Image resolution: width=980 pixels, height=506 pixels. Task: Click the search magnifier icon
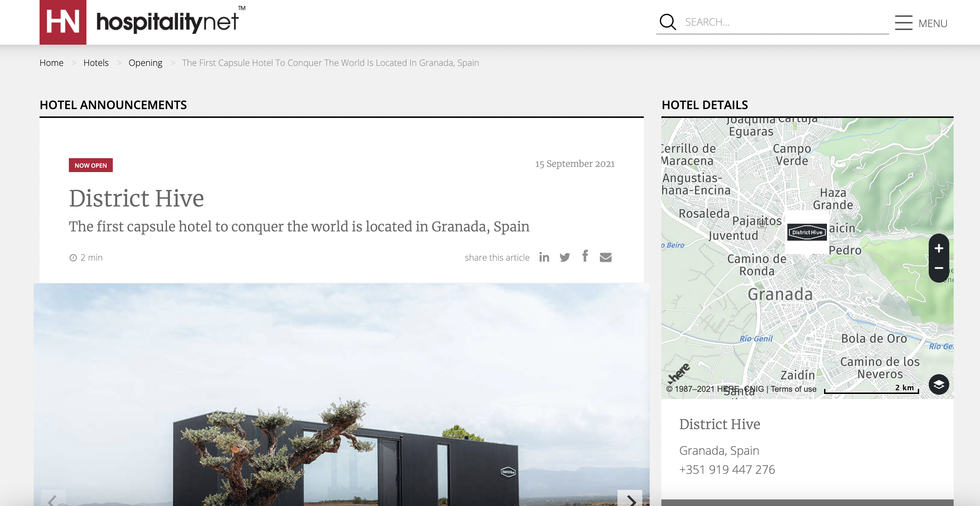point(667,22)
